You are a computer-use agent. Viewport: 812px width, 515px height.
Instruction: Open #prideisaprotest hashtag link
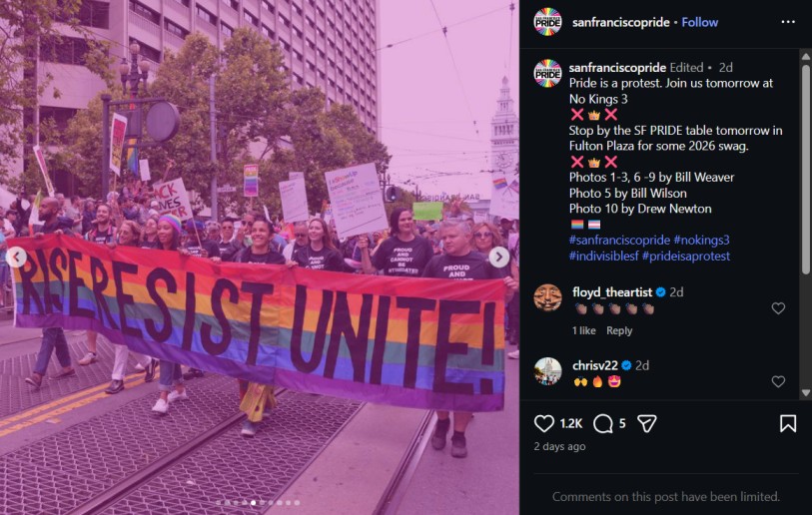pos(685,256)
